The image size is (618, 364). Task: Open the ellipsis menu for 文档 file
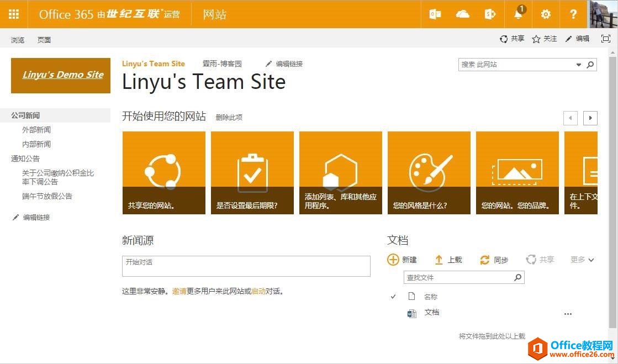[x=568, y=314]
